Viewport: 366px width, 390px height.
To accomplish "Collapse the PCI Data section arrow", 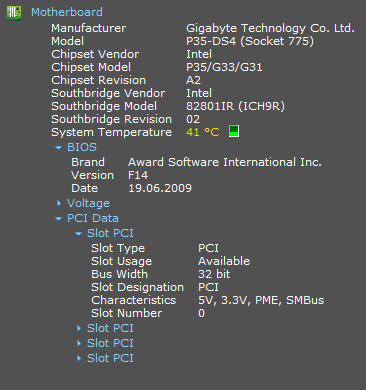I will click(59, 219).
